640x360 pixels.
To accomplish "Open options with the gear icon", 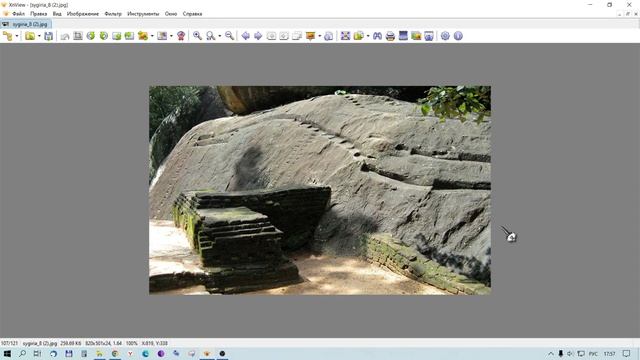I will pos(445,36).
